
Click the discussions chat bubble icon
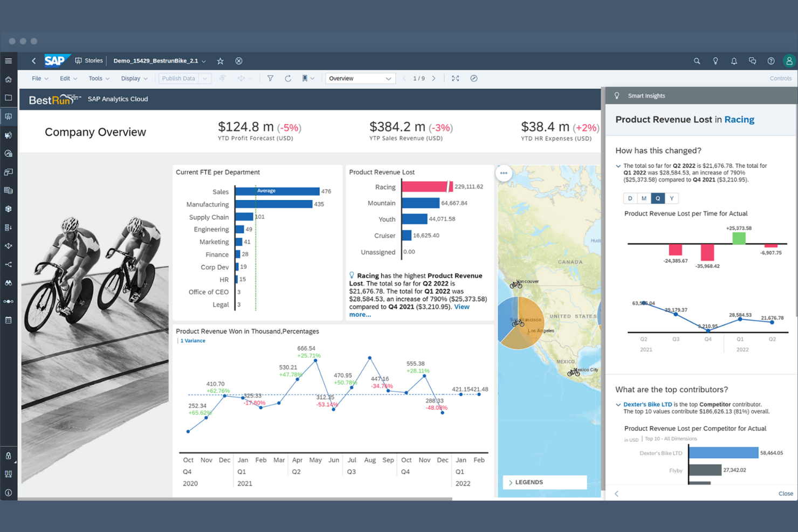pos(753,61)
